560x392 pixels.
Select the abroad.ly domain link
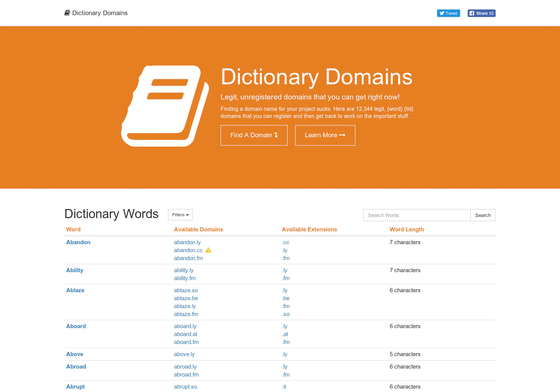coord(185,367)
